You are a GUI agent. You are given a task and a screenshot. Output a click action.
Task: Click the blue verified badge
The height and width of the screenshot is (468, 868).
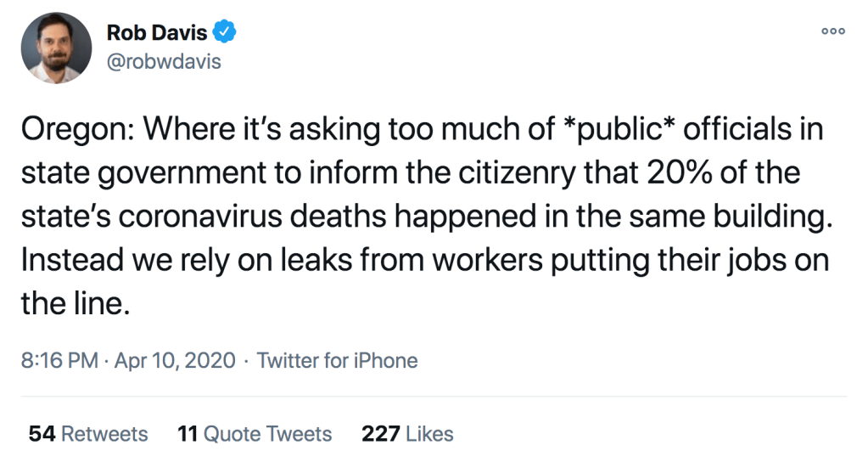click(224, 33)
